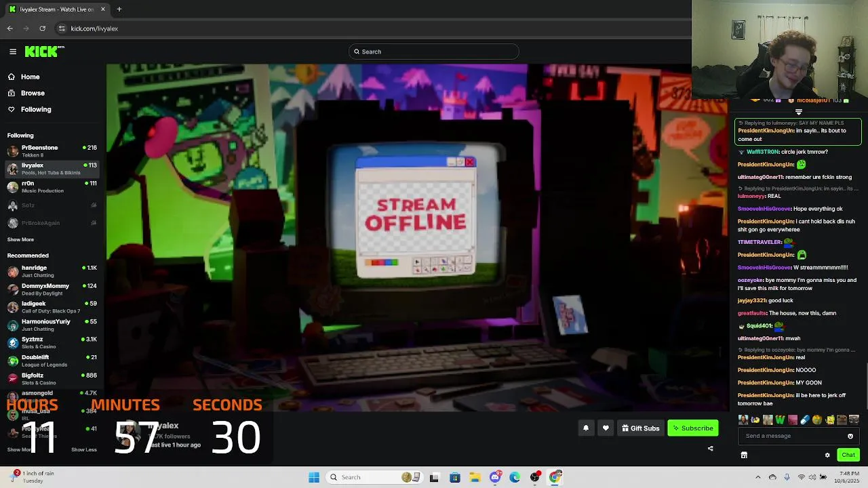Open the emoji picker in chat
868x488 pixels.
point(850,436)
